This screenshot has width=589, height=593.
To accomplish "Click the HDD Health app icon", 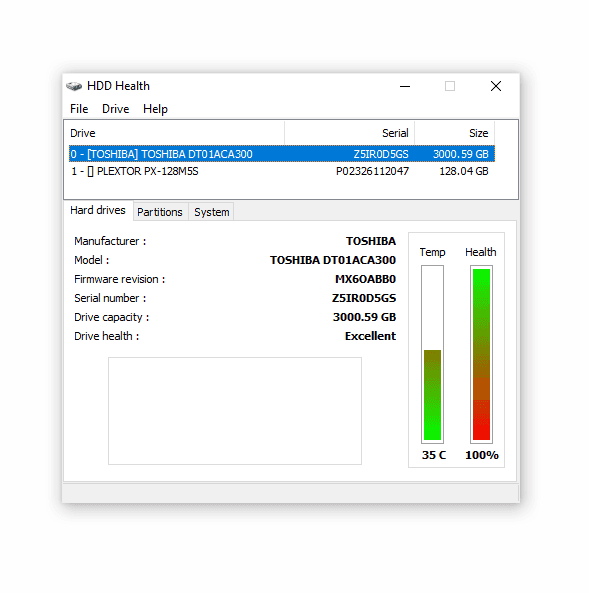I will [x=74, y=86].
